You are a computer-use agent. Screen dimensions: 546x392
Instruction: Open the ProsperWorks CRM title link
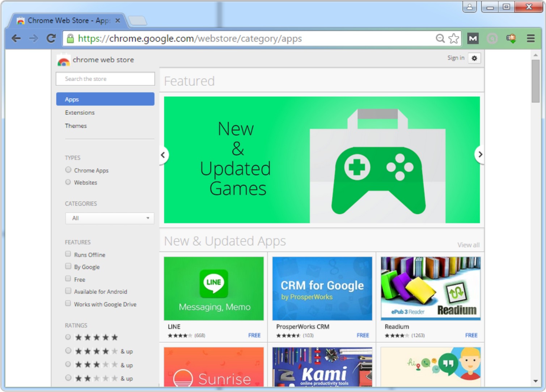[303, 326]
